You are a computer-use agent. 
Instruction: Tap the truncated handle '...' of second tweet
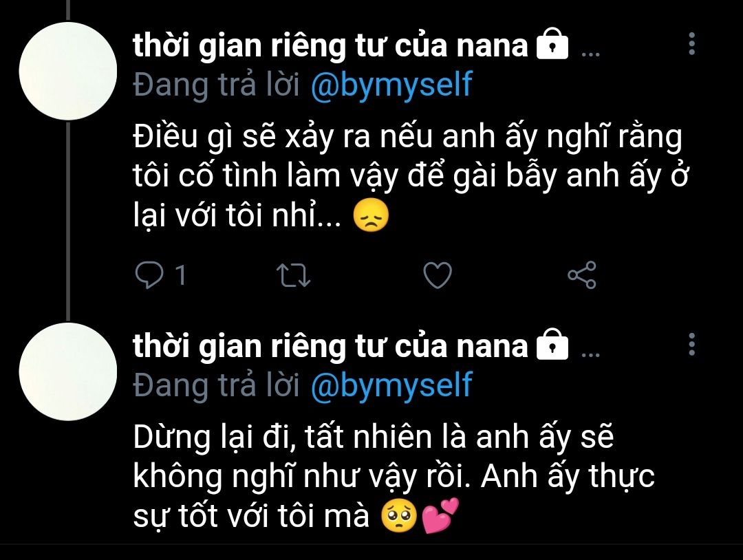click(590, 354)
